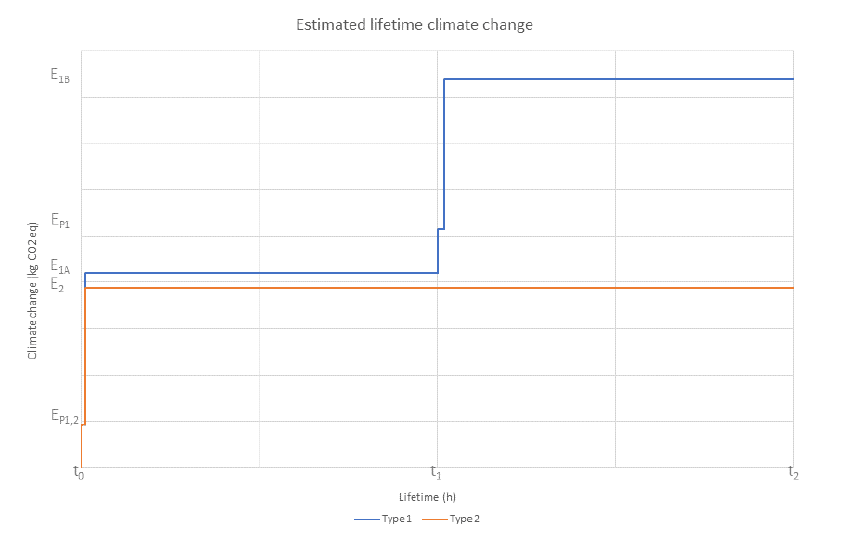Select the blue legend line swatch
Screen dimensions: 841x537
tap(367, 519)
